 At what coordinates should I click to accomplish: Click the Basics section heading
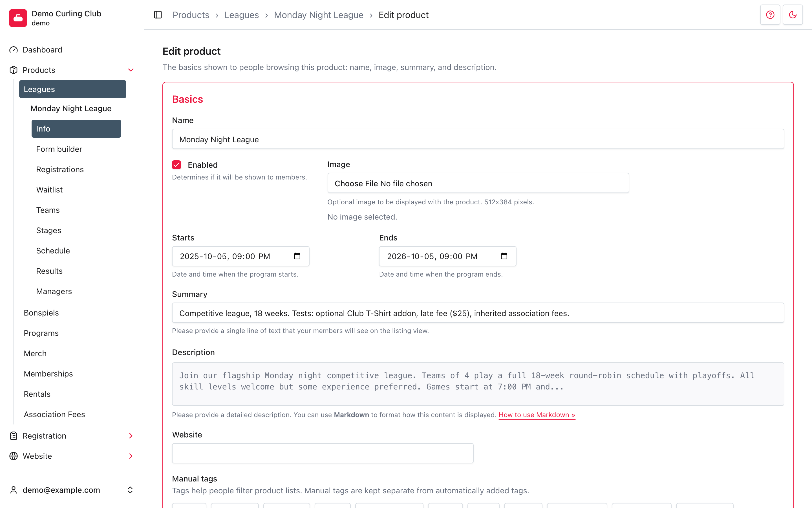[x=187, y=99]
